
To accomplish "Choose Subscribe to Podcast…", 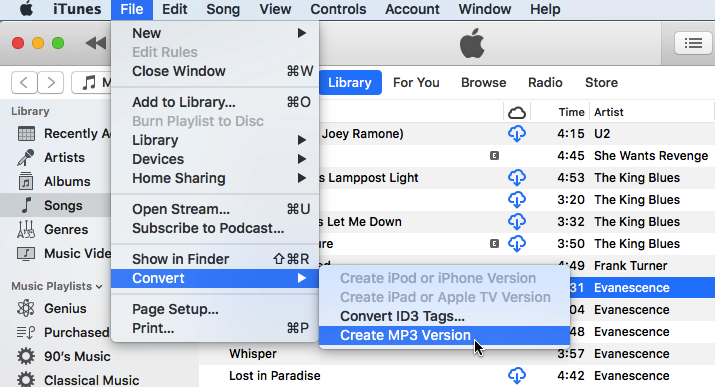I will tap(215, 228).
